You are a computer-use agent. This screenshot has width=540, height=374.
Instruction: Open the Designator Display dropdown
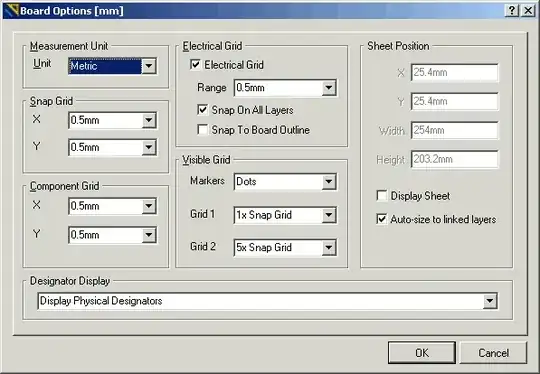click(490, 301)
